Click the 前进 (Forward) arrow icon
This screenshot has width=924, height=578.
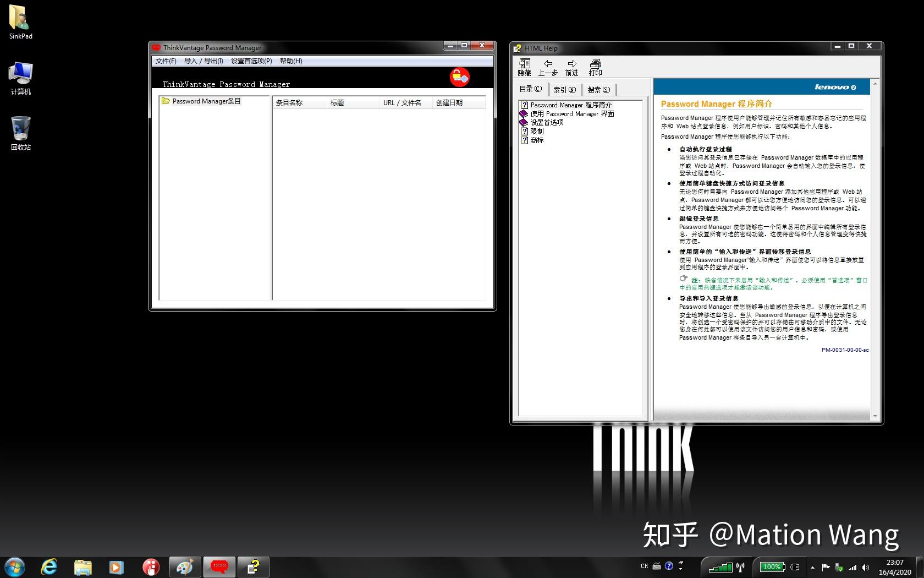[571, 66]
